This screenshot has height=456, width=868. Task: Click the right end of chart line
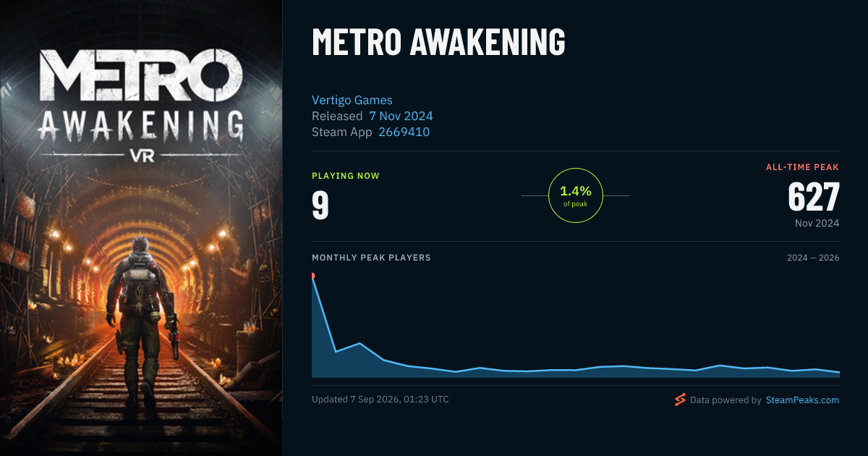click(x=838, y=372)
